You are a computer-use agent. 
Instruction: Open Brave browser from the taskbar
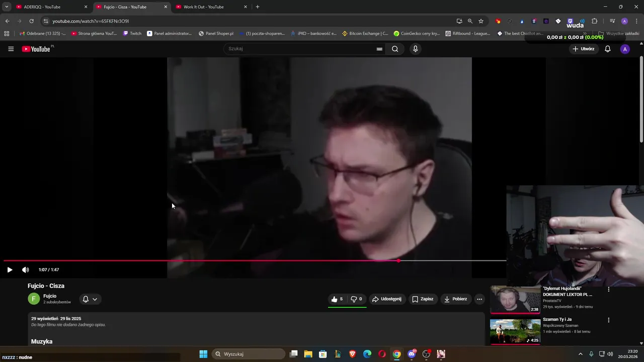[x=352, y=354]
